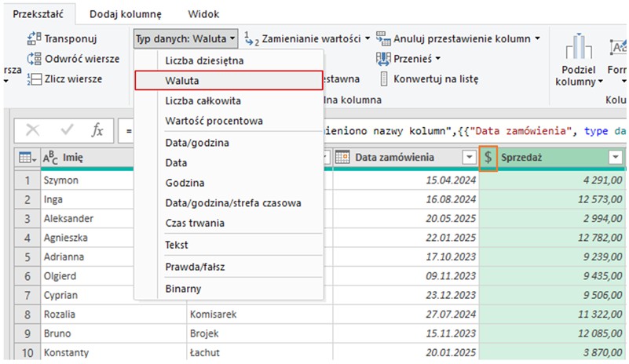Click the date cell 16.08.2024
Screen dimensions: 629x364
point(405,199)
